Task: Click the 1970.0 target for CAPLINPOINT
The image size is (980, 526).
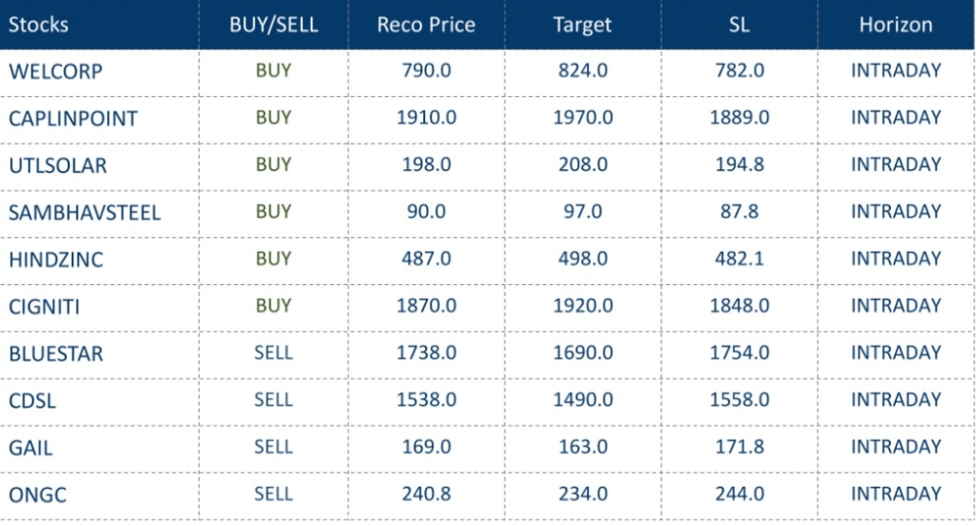Action: 583,118
